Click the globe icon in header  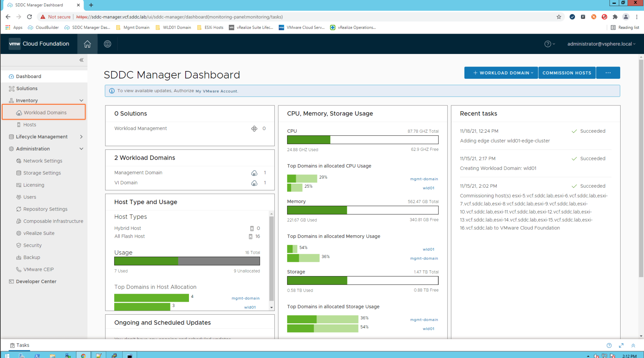(107, 44)
